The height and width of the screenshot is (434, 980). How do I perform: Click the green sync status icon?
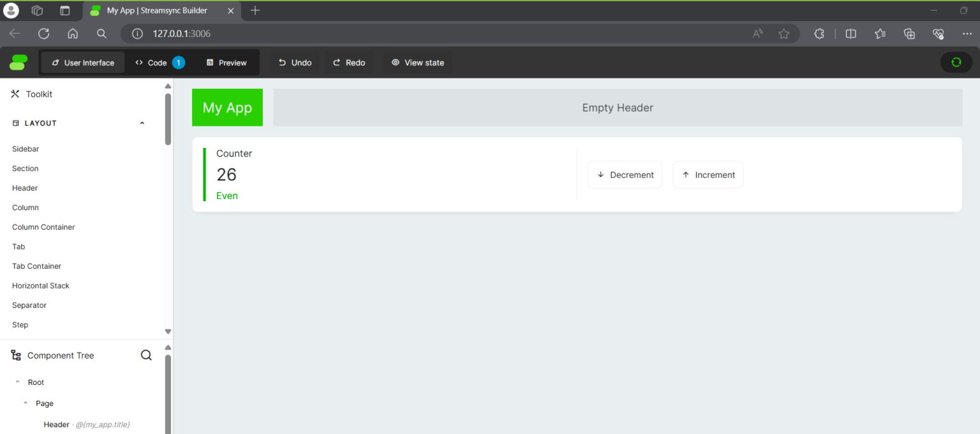[x=956, y=63]
